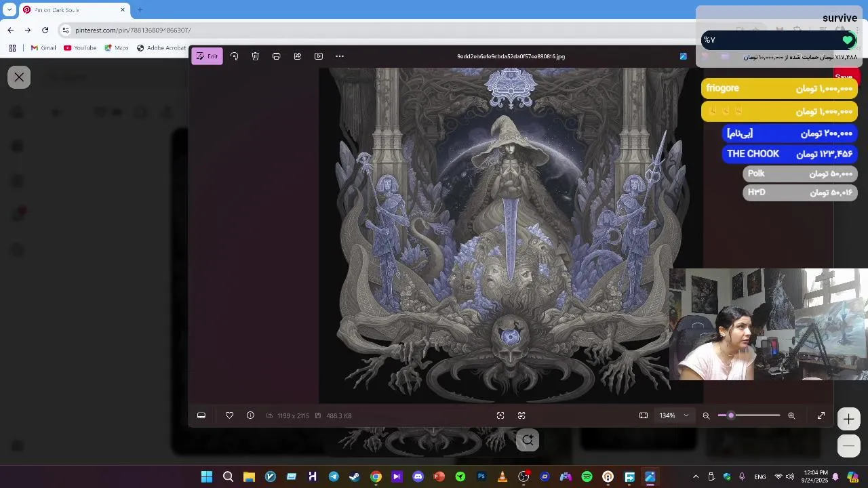
Task: Click the Chrome address bar URL
Action: (133, 30)
